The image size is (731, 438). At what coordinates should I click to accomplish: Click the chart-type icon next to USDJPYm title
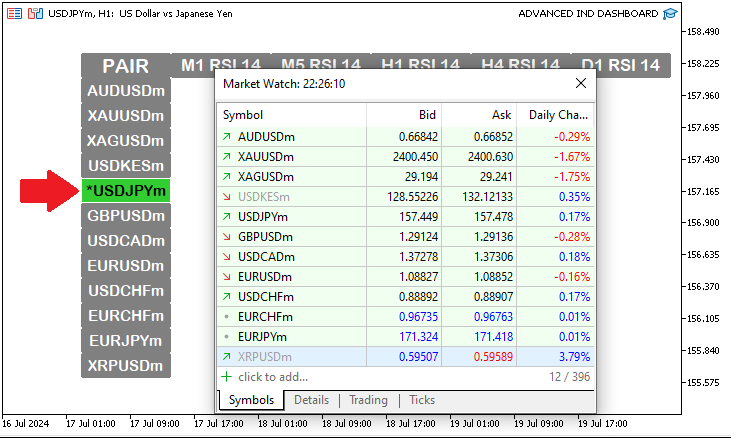35,14
